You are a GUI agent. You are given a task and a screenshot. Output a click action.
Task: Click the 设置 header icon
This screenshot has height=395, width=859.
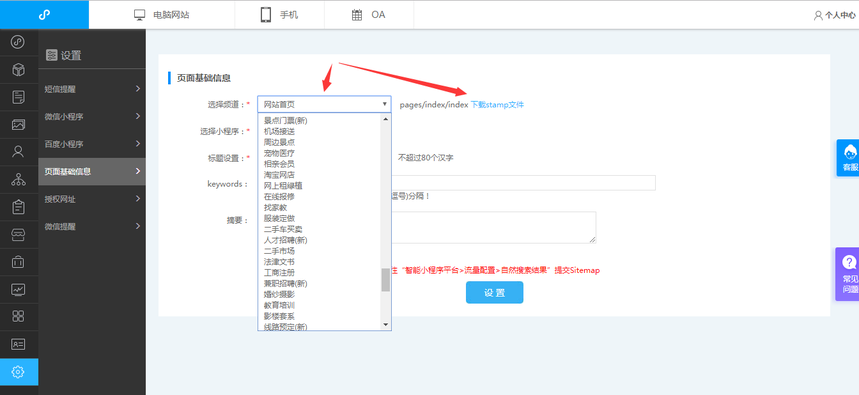click(x=51, y=55)
